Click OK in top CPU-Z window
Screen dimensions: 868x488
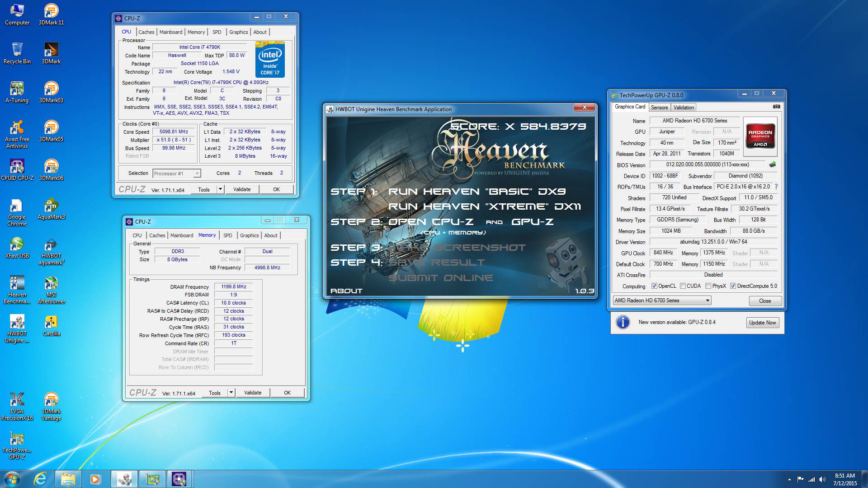coord(276,189)
